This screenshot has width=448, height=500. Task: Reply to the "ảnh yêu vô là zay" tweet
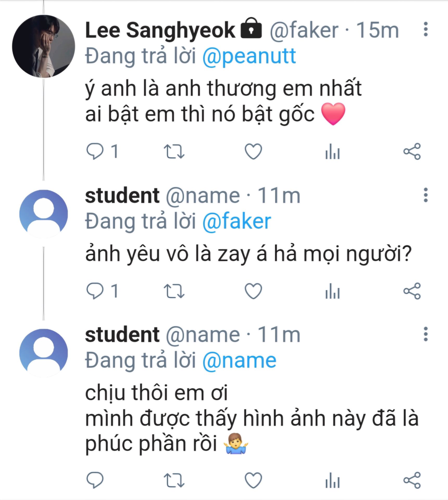coord(95,291)
